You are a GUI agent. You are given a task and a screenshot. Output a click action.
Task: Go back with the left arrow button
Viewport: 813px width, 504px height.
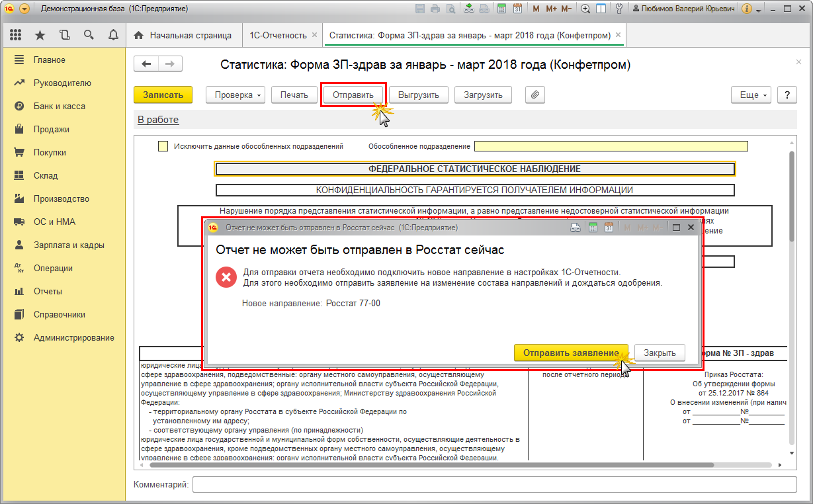click(x=146, y=63)
